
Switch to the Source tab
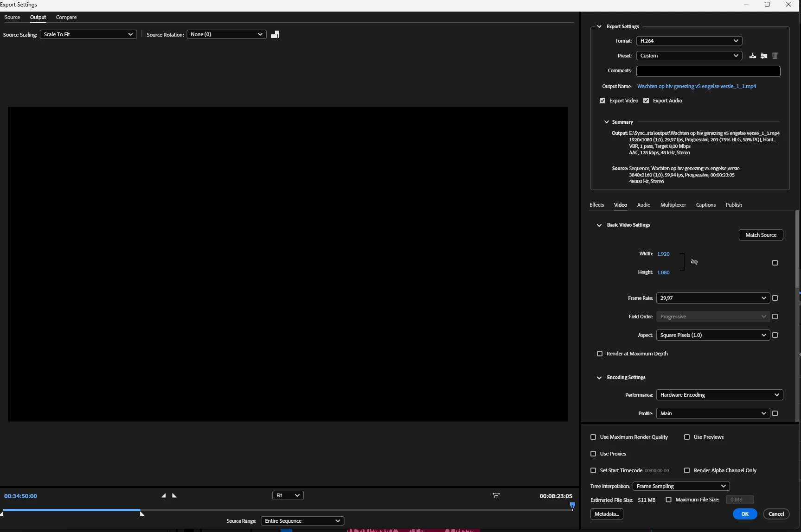point(12,17)
